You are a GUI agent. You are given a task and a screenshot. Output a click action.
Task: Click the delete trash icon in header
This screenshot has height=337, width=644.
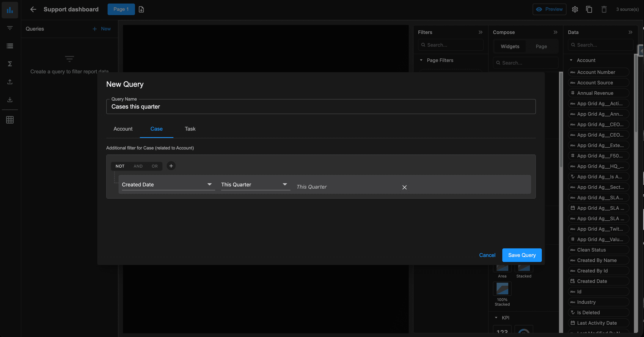pos(604,9)
